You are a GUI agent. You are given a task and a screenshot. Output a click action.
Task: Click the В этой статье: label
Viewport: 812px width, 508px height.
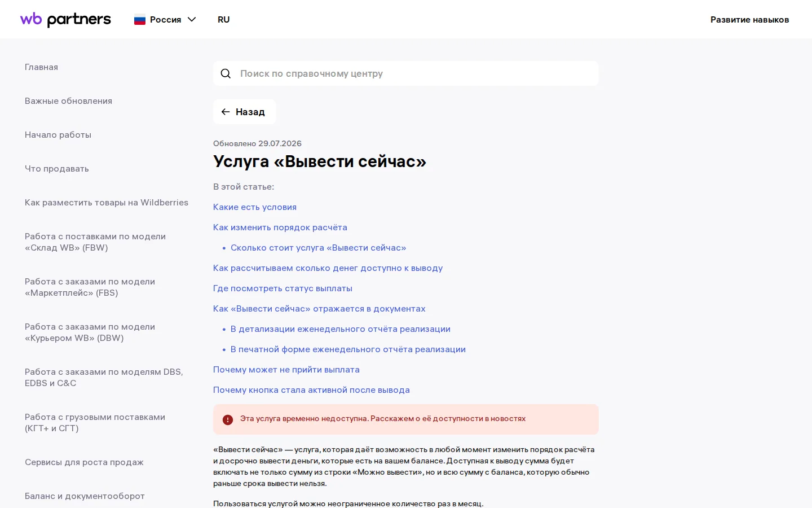click(244, 187)
